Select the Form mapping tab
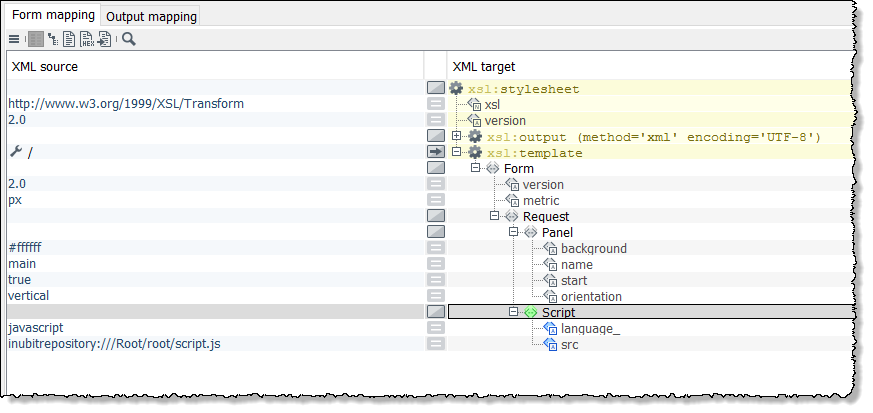873x413 pixels. (54, 16)
